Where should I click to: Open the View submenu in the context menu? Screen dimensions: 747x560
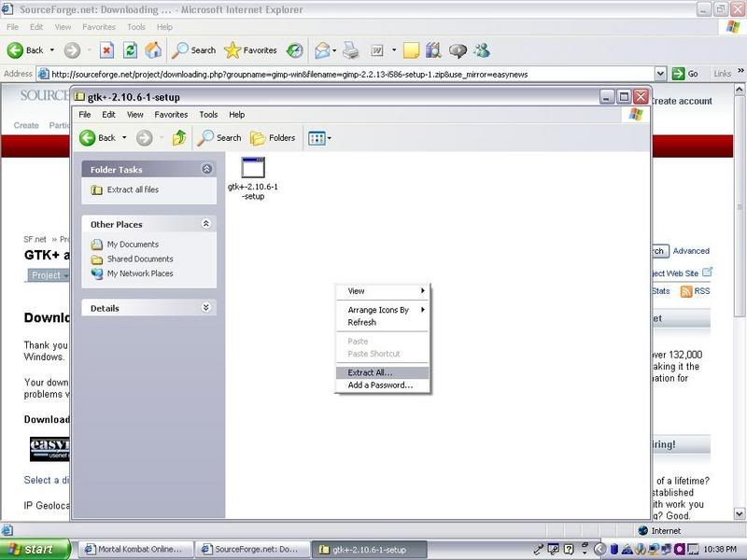[x=383, y=291]
